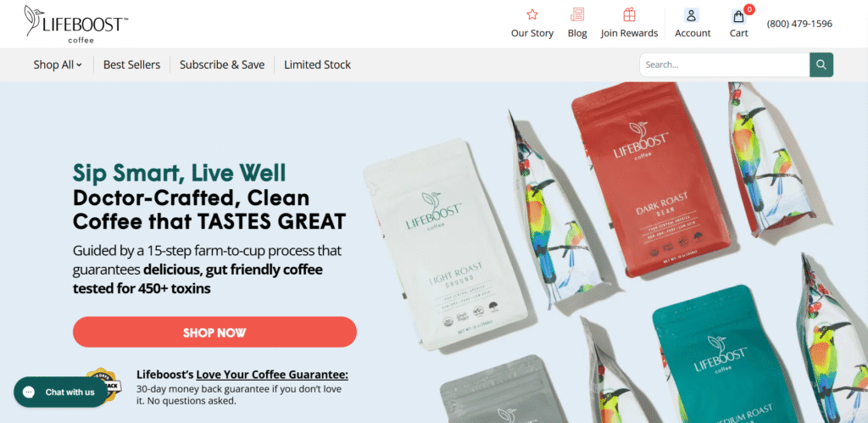Click the chat bubble icon
The height and width of the screenshot is (423, 868).
pyautogui.click(x=29, y=392)
